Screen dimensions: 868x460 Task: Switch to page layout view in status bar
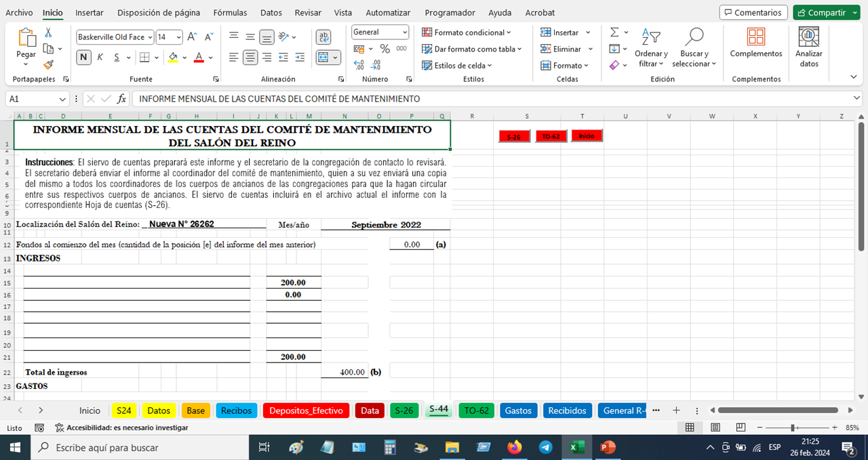[x=715, y=427]
